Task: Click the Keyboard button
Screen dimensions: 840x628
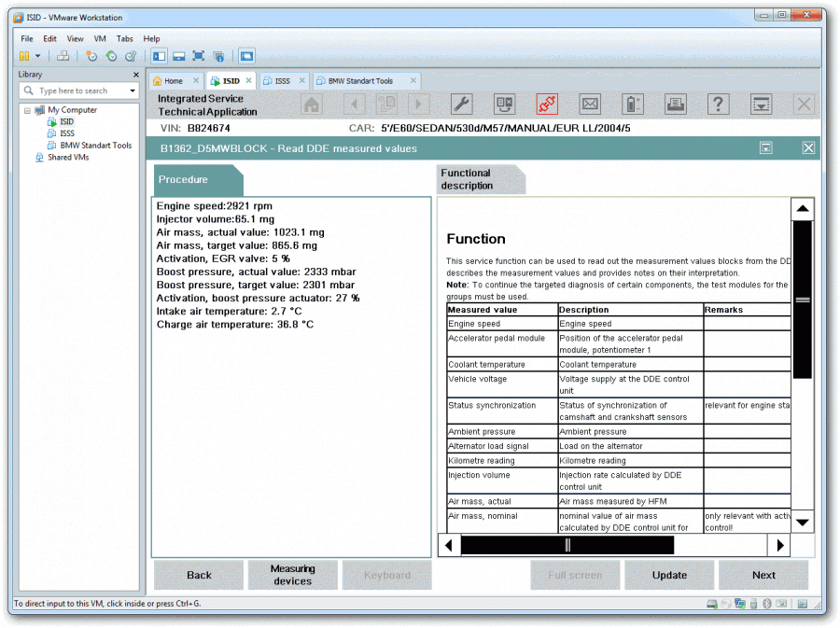Action: [x=386, y=575]
